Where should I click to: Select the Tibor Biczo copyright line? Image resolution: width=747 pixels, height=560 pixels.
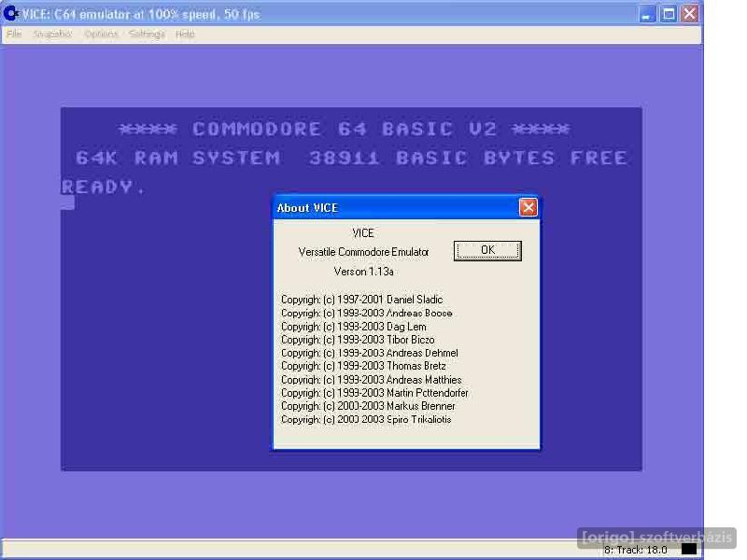pyautogui.click(x=358, y=340)
